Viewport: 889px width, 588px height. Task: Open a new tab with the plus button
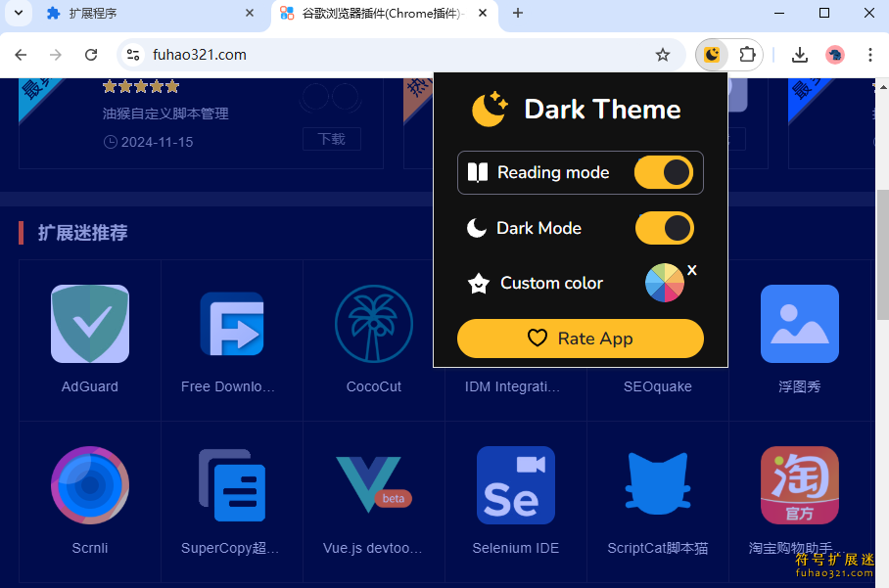pyautogui.click(x=518, y=13)
